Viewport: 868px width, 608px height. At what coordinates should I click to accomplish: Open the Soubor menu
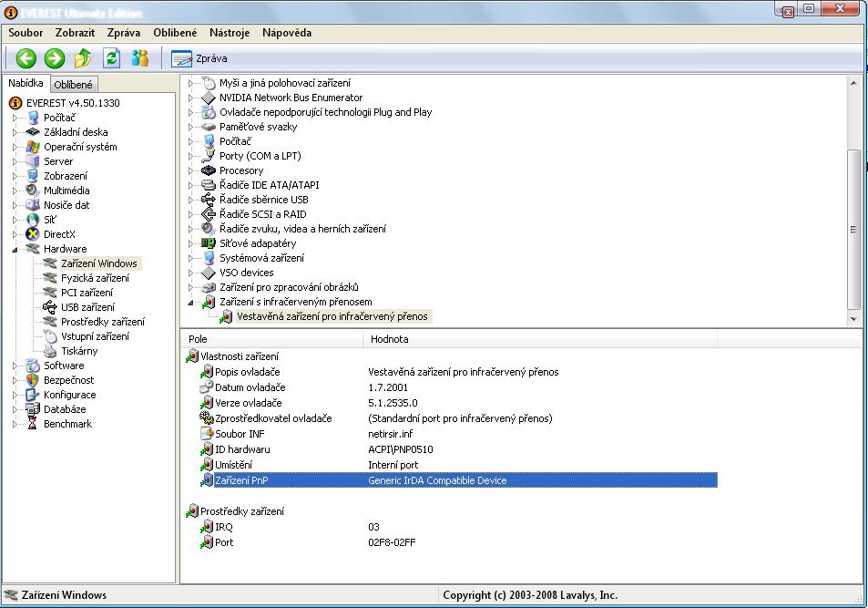[x=26, y=33]
